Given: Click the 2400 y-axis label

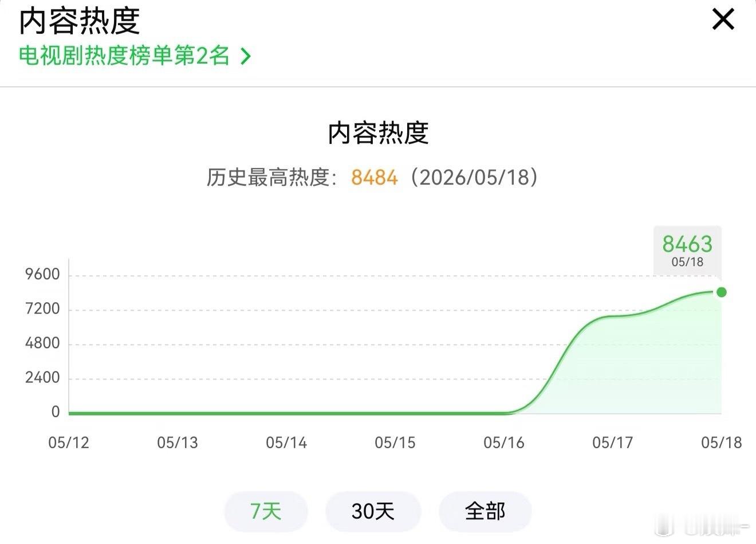Looking at the screenshot, I should [42, 378].
